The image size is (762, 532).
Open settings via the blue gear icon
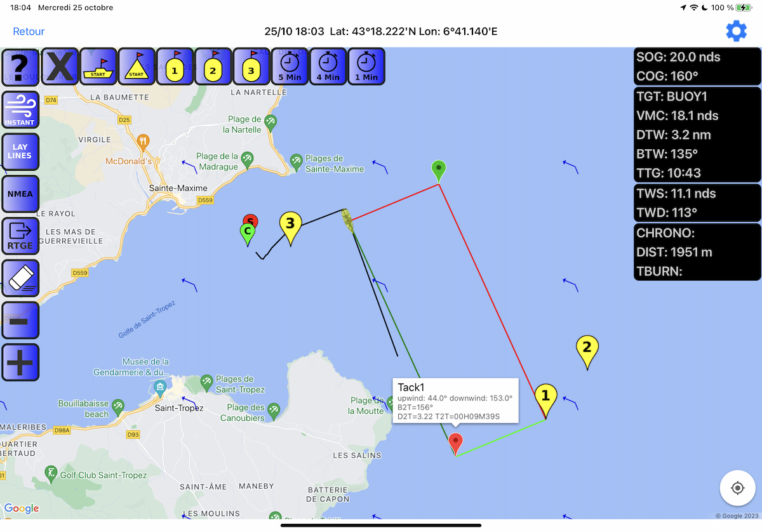pyautogui.click(x=736, y=31)
